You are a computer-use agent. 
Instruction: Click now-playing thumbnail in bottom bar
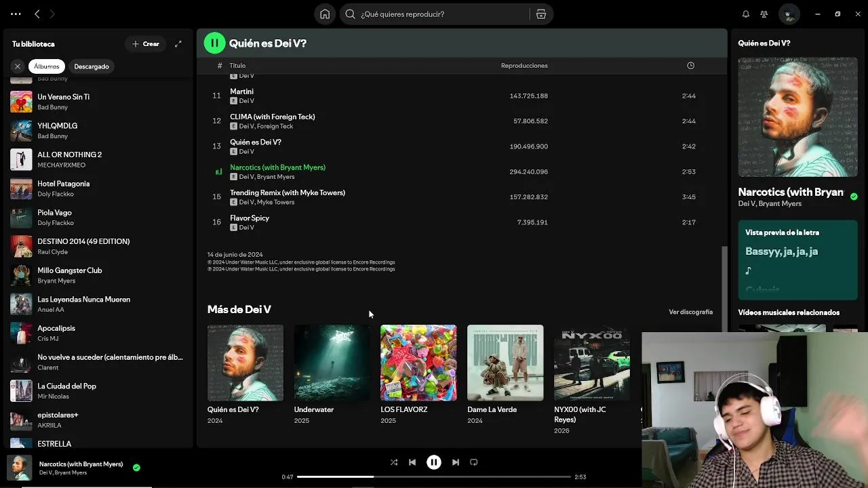19,468
